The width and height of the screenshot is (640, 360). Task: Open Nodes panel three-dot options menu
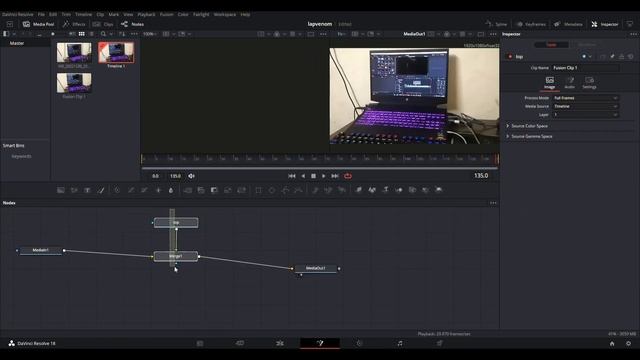point(493,203)
